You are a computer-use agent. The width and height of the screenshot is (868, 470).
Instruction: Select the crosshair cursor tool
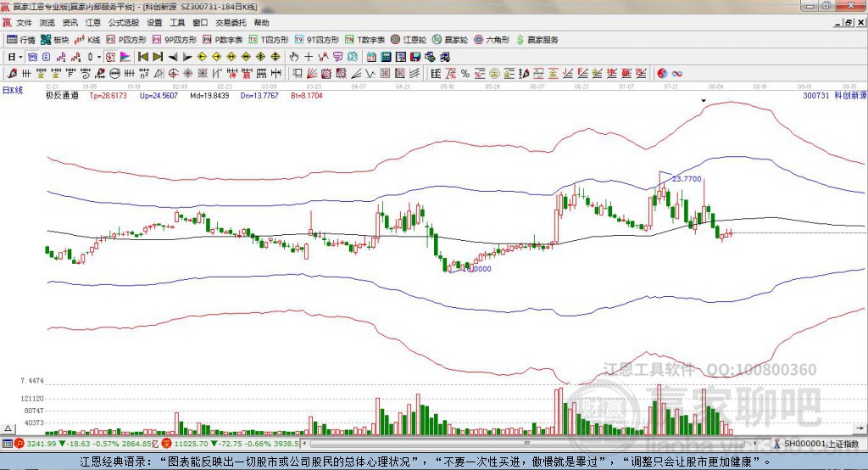309,57
